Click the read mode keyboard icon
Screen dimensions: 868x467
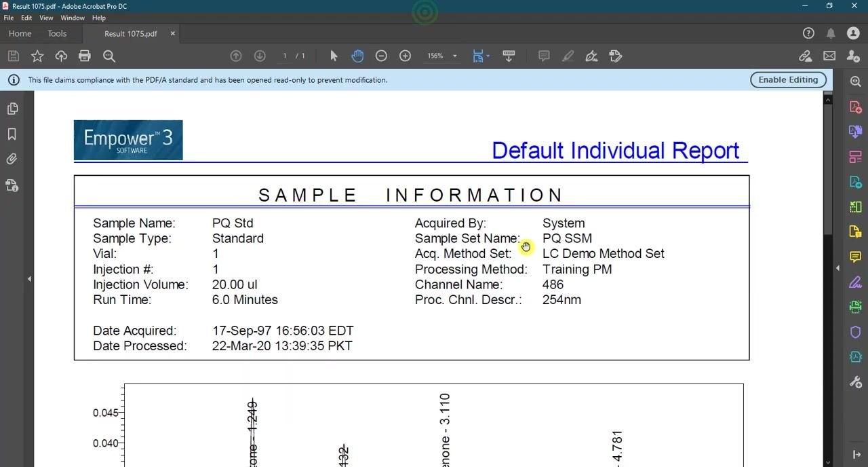[x=509, y=56]
